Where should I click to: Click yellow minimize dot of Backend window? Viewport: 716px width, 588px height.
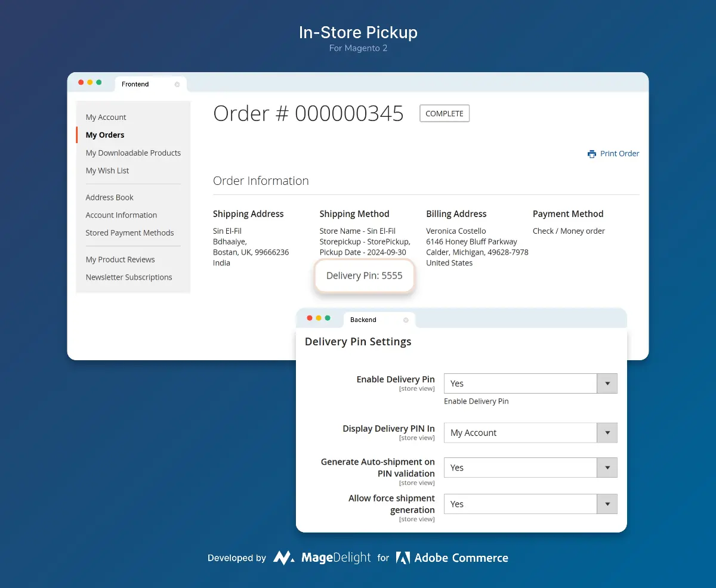coord(319,318)
